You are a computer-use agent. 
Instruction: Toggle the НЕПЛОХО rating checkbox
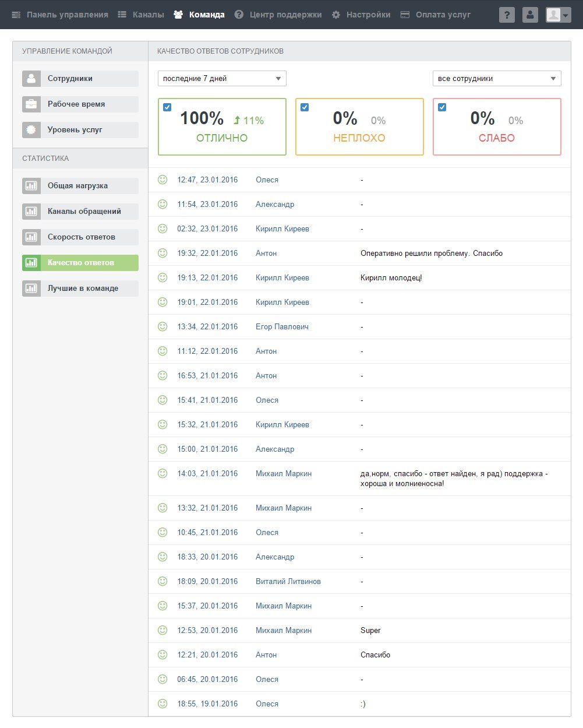(305, 107)
